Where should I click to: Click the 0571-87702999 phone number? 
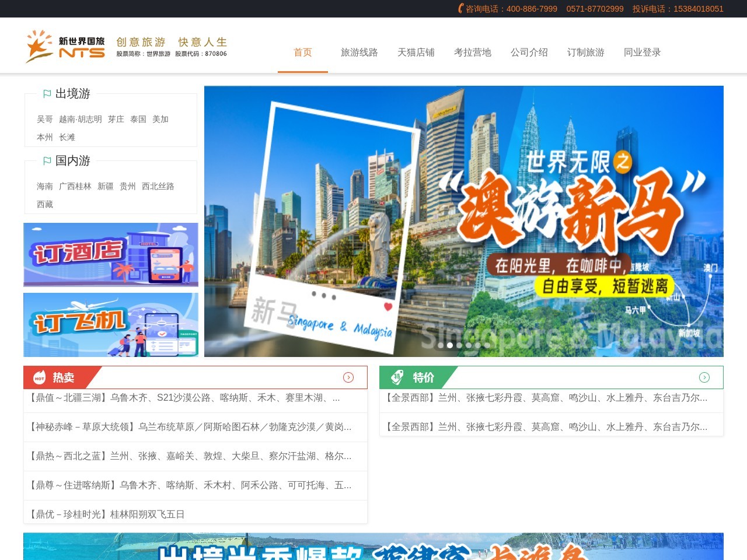point(595,9)
